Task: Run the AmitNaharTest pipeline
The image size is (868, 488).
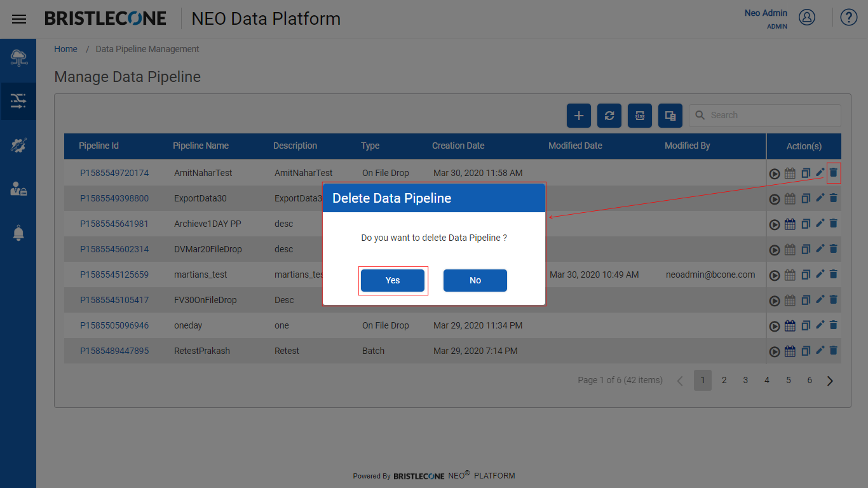Action: tap(775, 173)
